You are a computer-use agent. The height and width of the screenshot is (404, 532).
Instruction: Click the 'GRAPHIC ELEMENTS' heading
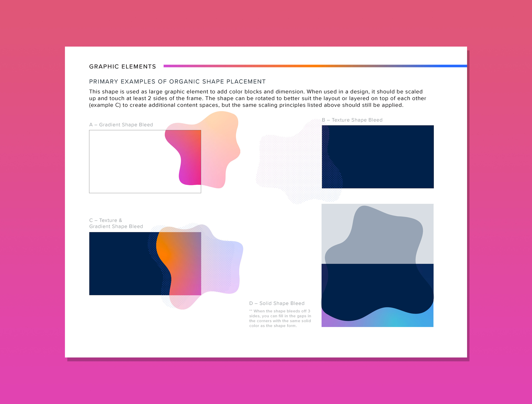[x=122, y=67]
